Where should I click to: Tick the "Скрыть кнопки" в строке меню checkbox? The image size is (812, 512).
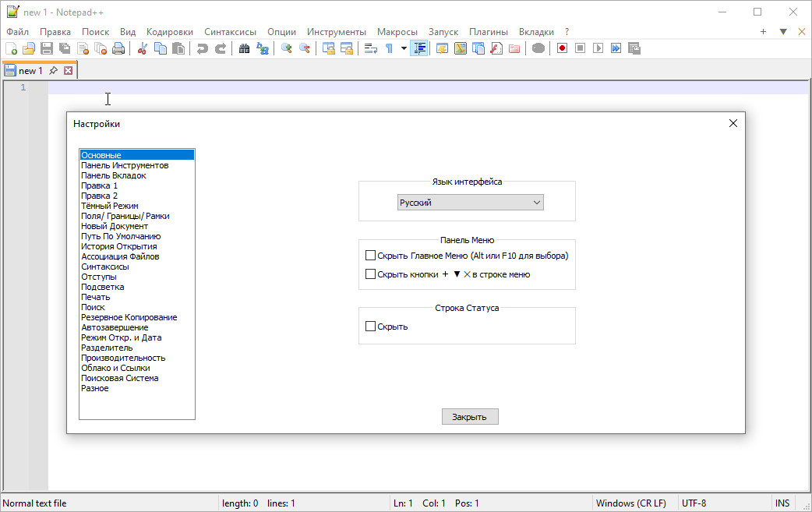tap(371, 274)
